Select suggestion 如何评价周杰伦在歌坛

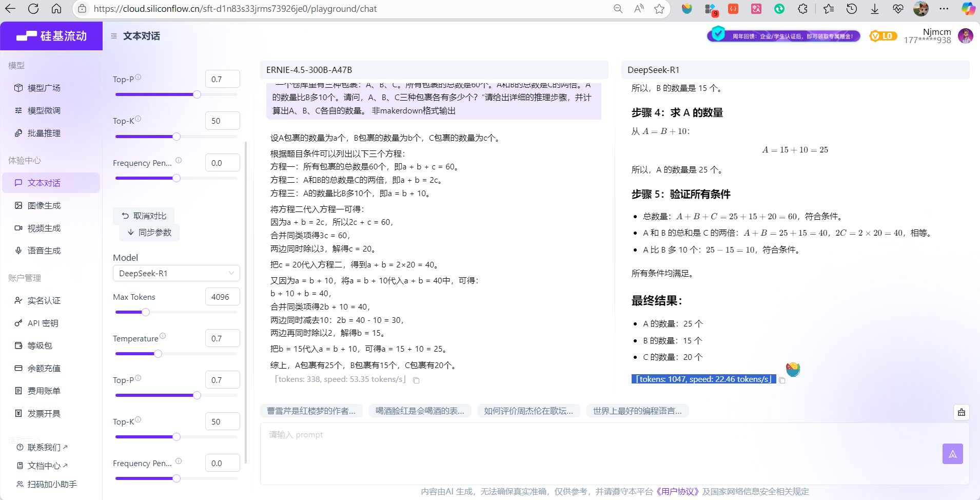(x=529, y=411)
